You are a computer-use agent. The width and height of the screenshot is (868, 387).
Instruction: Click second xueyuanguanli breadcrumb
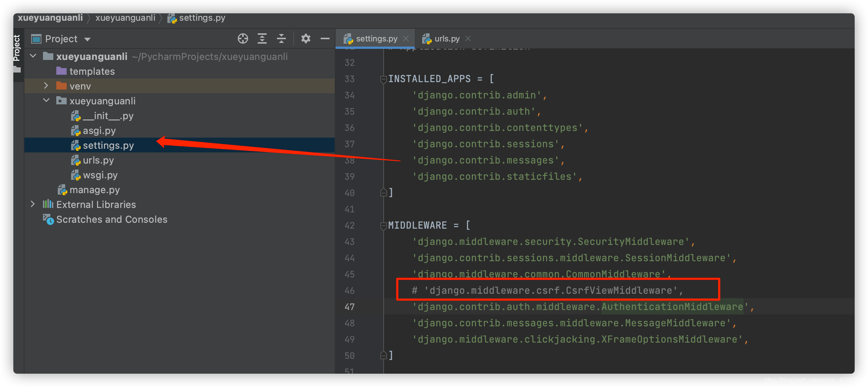125,18
